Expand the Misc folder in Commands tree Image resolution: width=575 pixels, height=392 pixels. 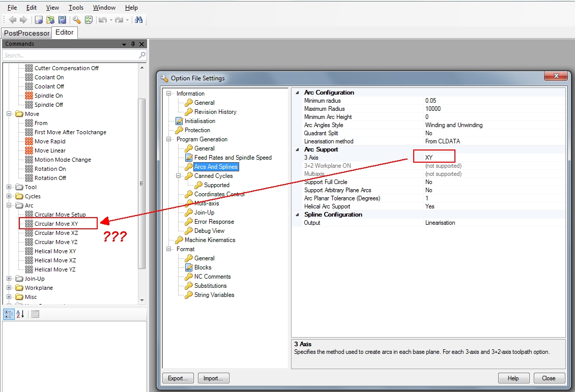click(x=9, y=297)
